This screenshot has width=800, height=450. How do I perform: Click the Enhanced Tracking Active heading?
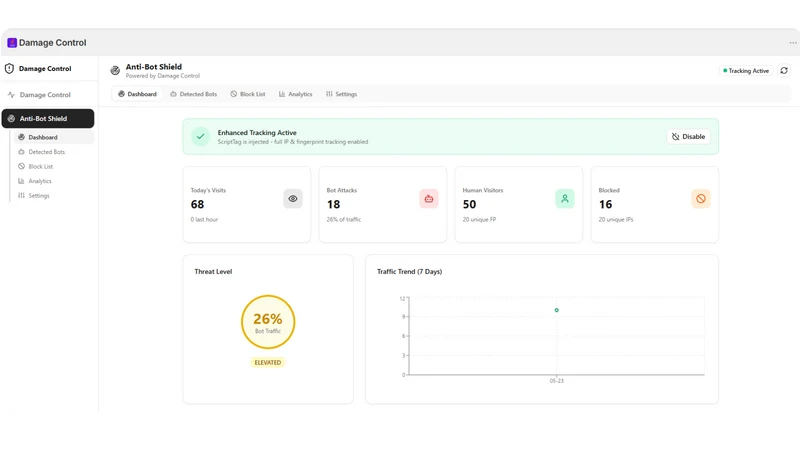(x=257, y=133)
